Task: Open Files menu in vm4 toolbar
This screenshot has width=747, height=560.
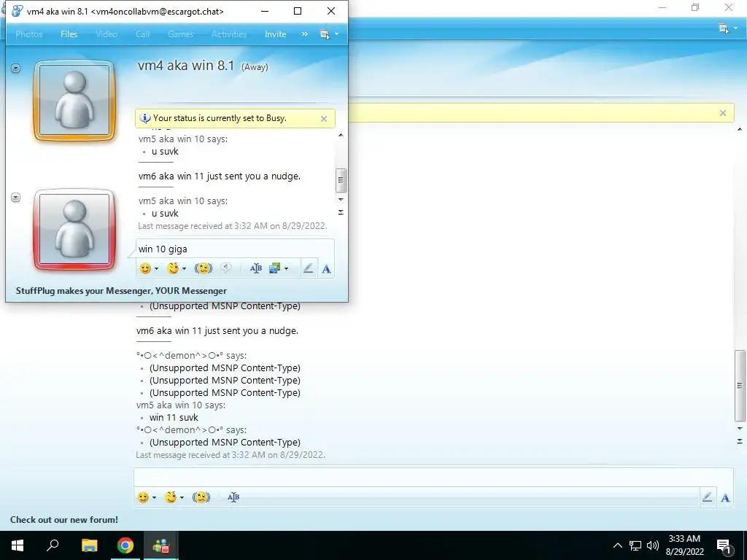Action: 69,34
